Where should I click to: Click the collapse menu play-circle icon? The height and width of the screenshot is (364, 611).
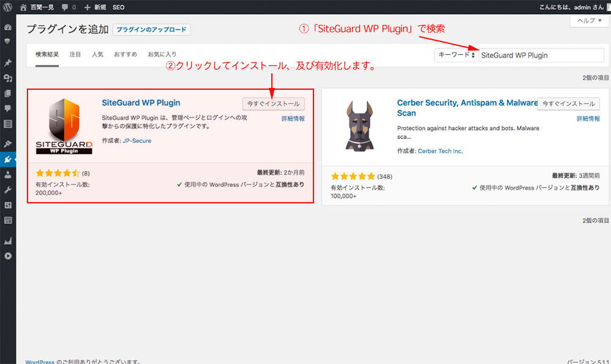pyautogui.click(x=8, y=256)
